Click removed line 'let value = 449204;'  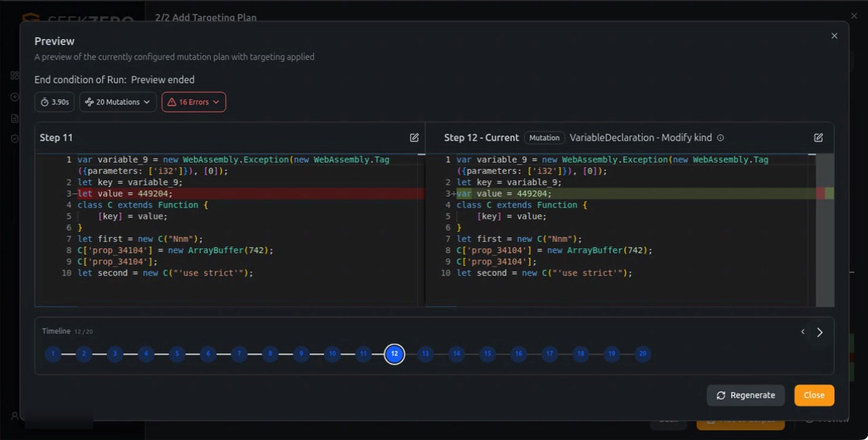125,194
